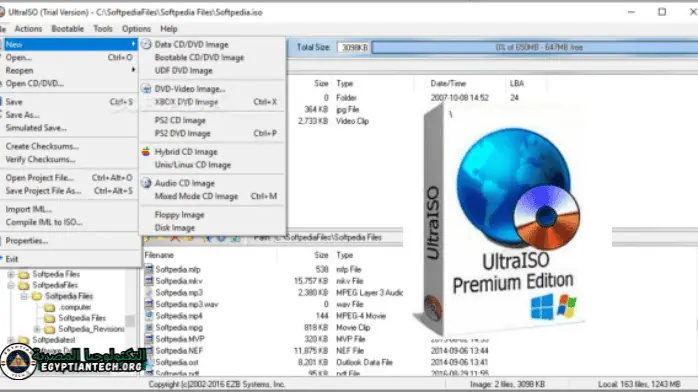
Task: Select Save As... in File menu
Action: pyautogui.click(x=69, y=115)
